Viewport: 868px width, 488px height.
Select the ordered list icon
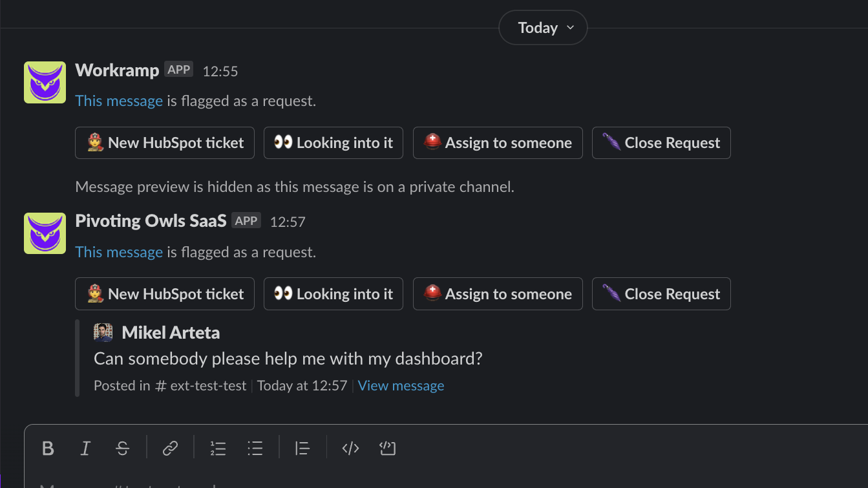218,448
